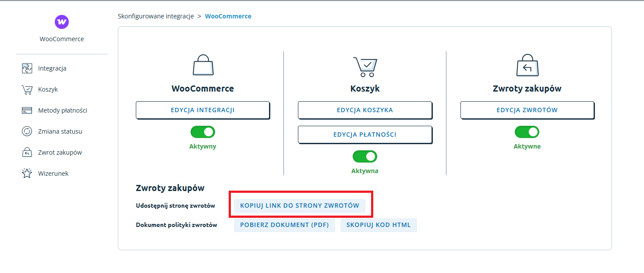
Task: Click the Zmiana statusu circular arrows icon
Action: (x=27, y=131)
